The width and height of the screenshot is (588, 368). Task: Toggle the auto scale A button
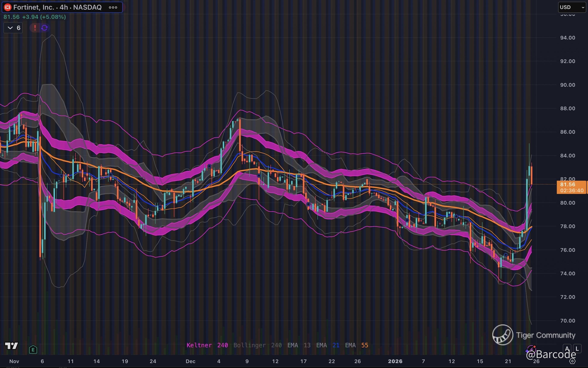click(x=567, y=349)
